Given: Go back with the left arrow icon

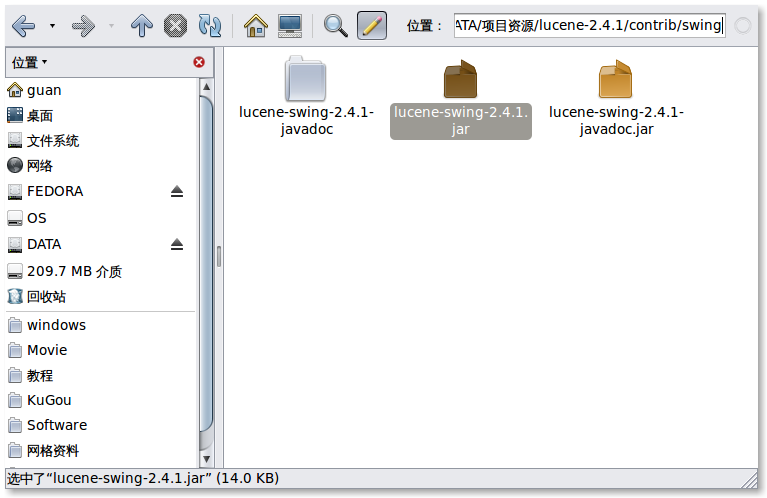Looking at the screenshot, I should pyautogui.click(x=23, y=26).
